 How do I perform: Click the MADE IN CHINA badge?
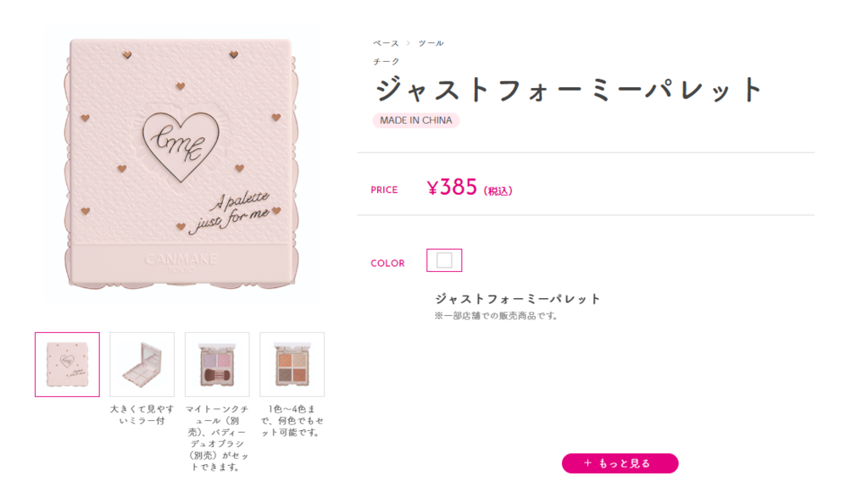click(x=415, y=120)
